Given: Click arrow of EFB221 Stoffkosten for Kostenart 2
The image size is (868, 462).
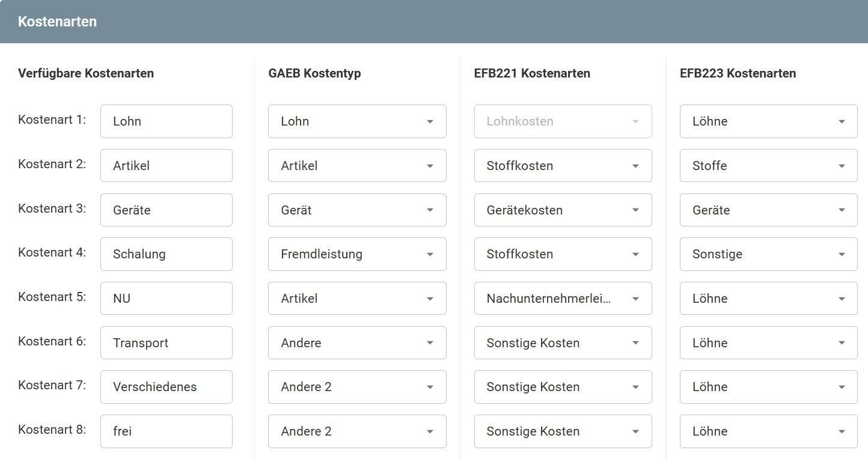Looking at the screenshot, I should [635, 166].
